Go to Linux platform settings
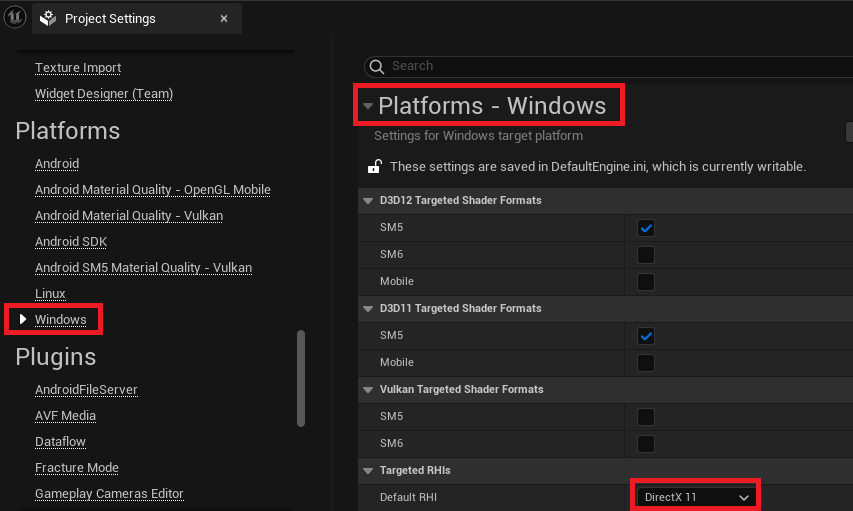This screenshot has width=853, height=511. (x=50, y=294)
